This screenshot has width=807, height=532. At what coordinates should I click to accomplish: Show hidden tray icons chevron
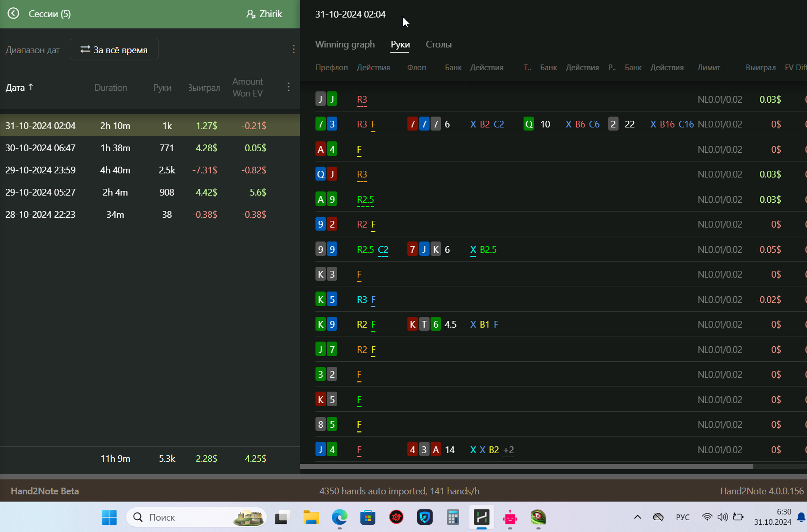tap(637, 517)
